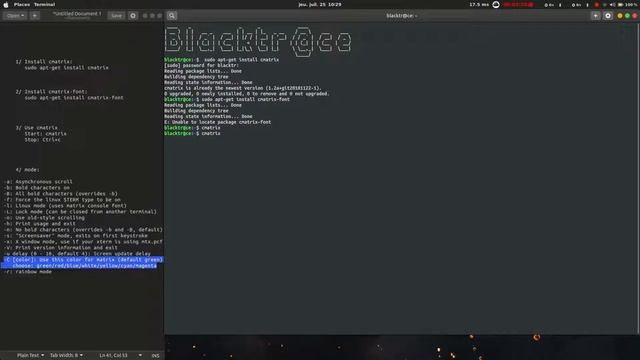The height and width of the screenshot is (360, 640).
Task: Click the '2/ Install cmatrix-font:' heading
Action: [x=51, y=92]
